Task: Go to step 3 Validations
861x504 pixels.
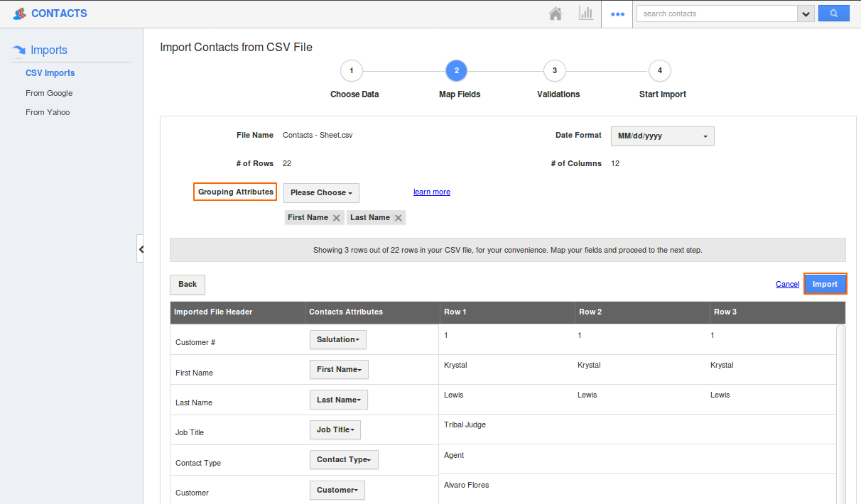Action: 554,70
